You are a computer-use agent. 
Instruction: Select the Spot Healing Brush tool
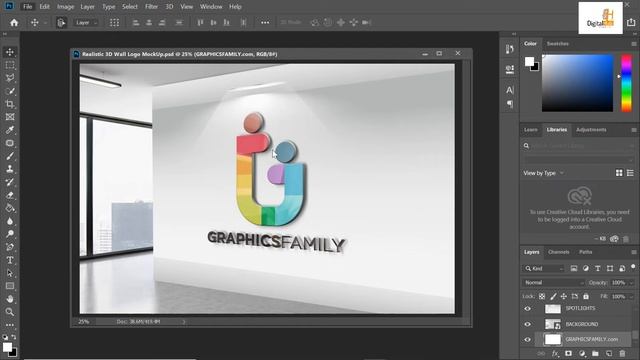coord(10,143)
